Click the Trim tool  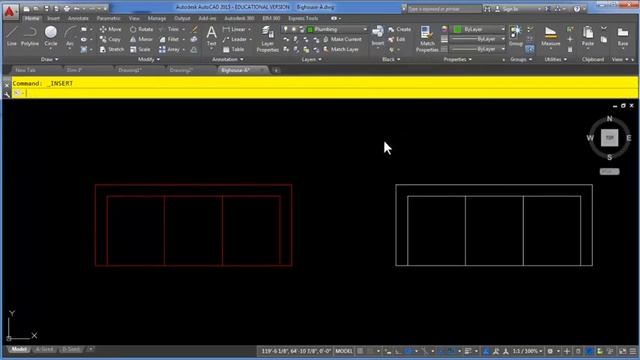coord(169,29)
